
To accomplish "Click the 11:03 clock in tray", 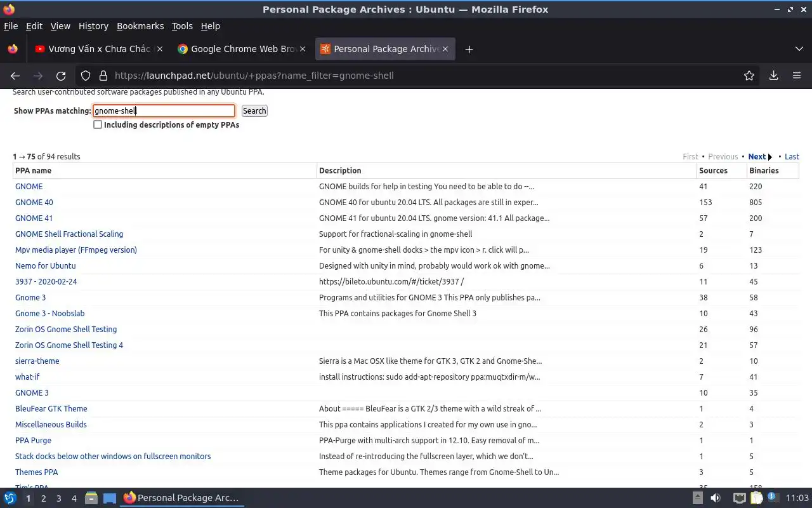I will [797, 498].
